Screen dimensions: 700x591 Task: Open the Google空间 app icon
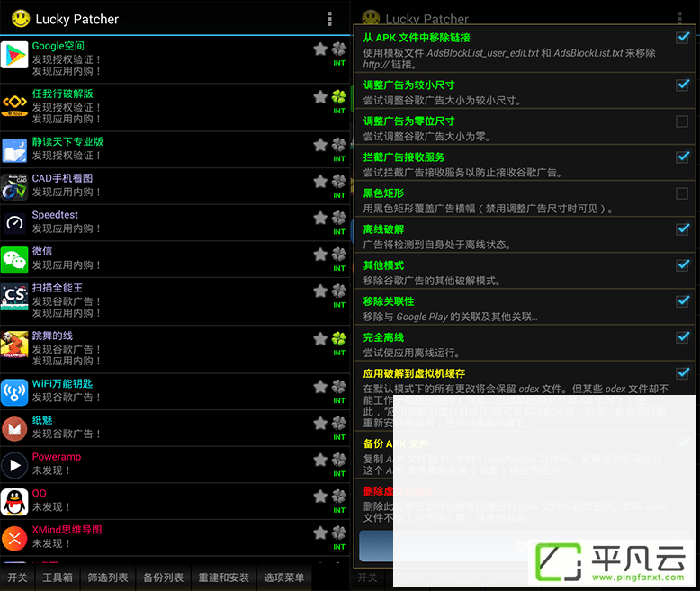click(14, 55)
